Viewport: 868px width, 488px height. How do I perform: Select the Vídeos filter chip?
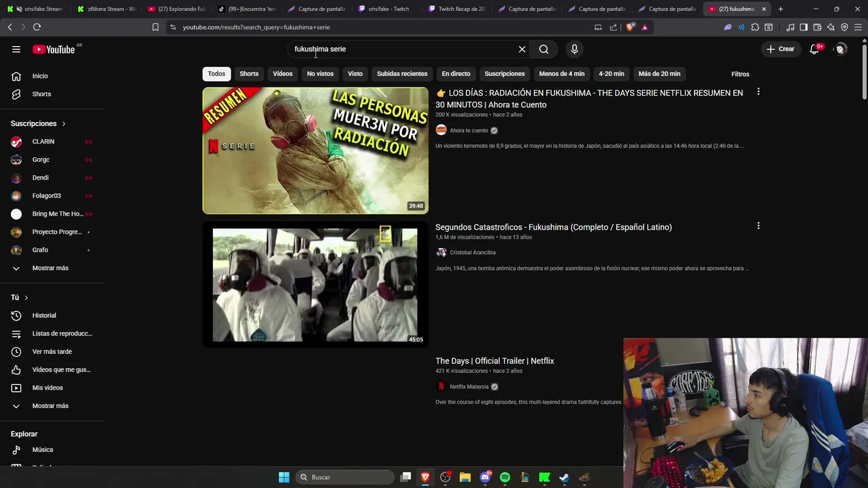point(283,74)
